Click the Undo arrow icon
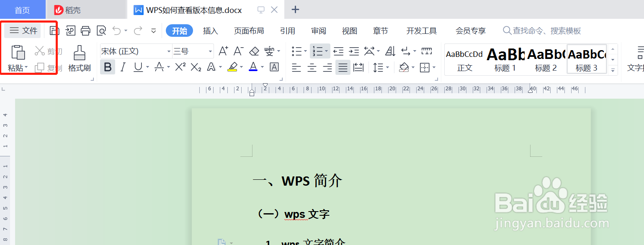This screenshot has width=644, height=245. [117, 31]
